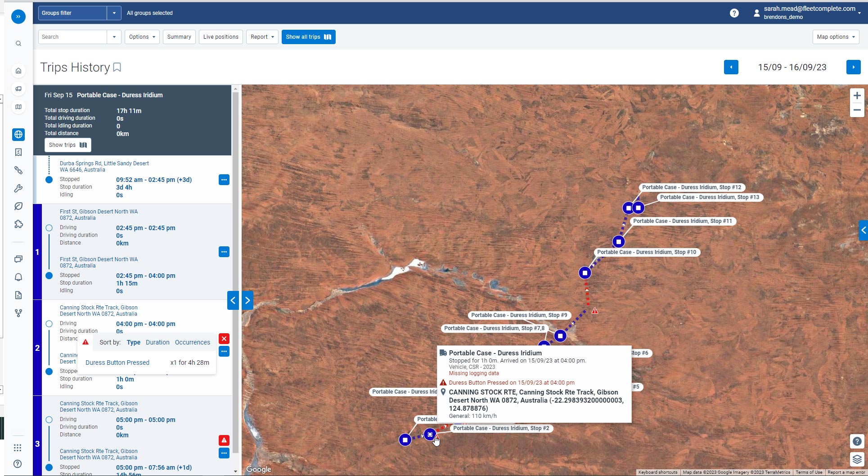Open the wrench tools icon in sidebar

point(18,188)
